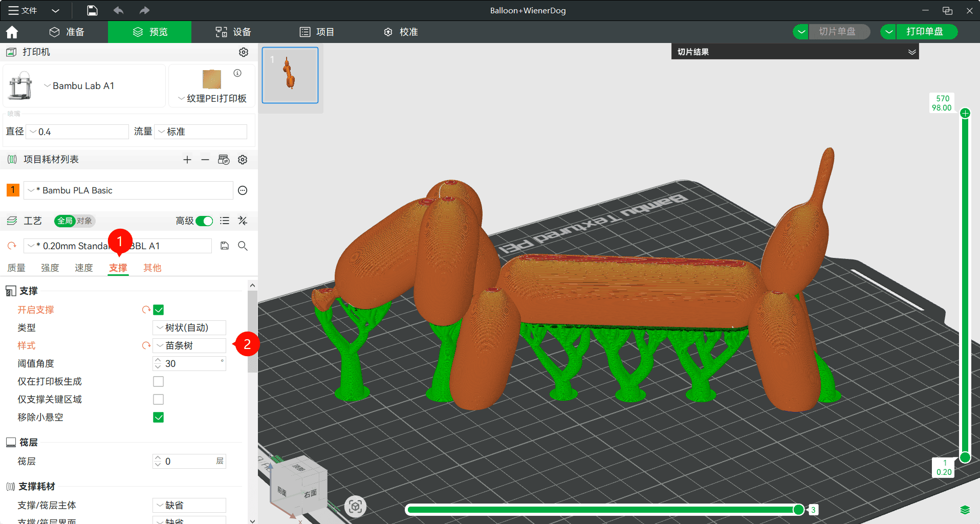The image size is (980, 524).
Task: Open slice options arrow beside 切片单盘
Action: pos(801,32)
